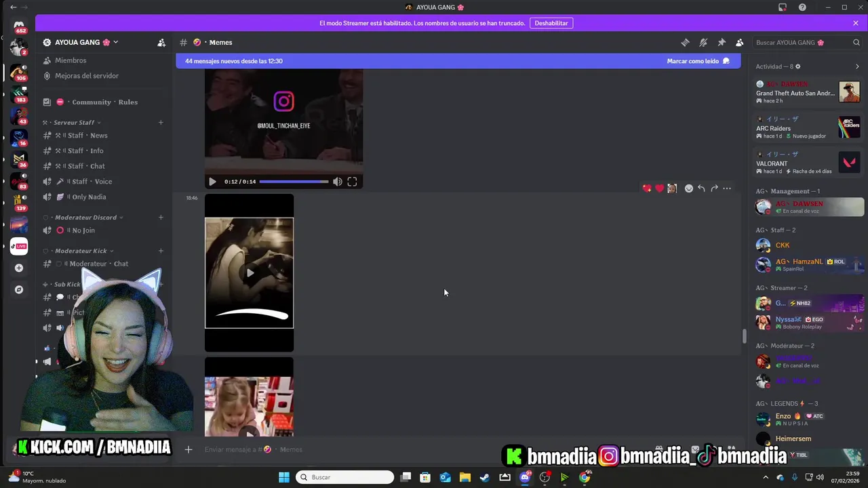The image size is (868, 488).
Task: Open the Windows Start menu
Action: tap(283, 477)
